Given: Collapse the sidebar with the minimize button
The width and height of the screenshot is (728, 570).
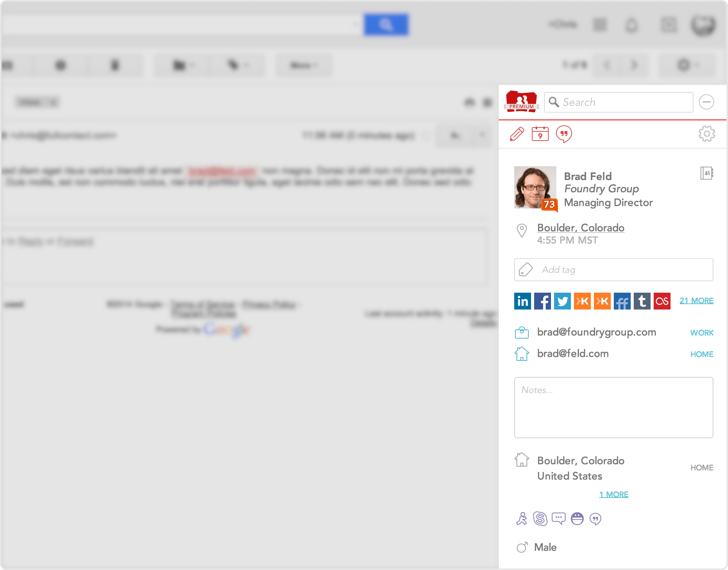Looking at the screenshot, I should (x=707, y=102).
